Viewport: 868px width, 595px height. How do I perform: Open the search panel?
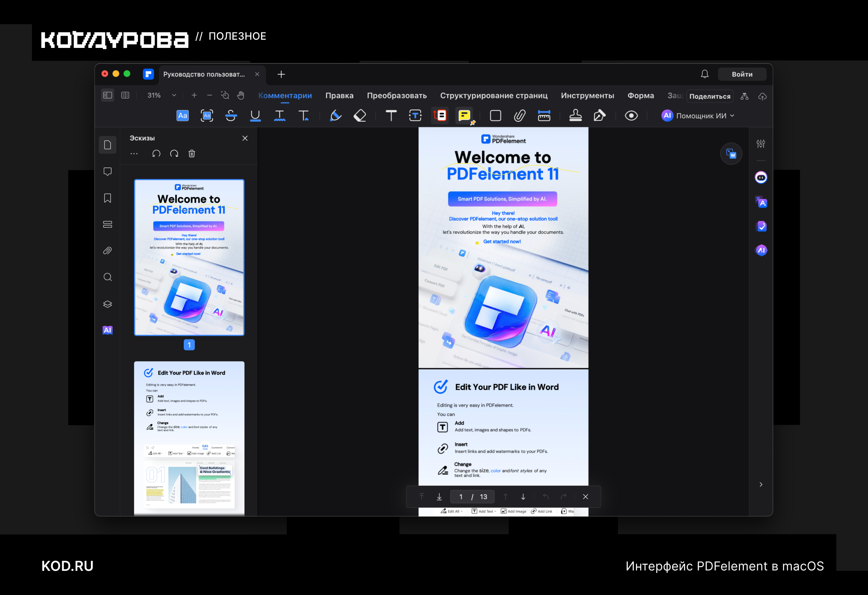coord(108,277)
